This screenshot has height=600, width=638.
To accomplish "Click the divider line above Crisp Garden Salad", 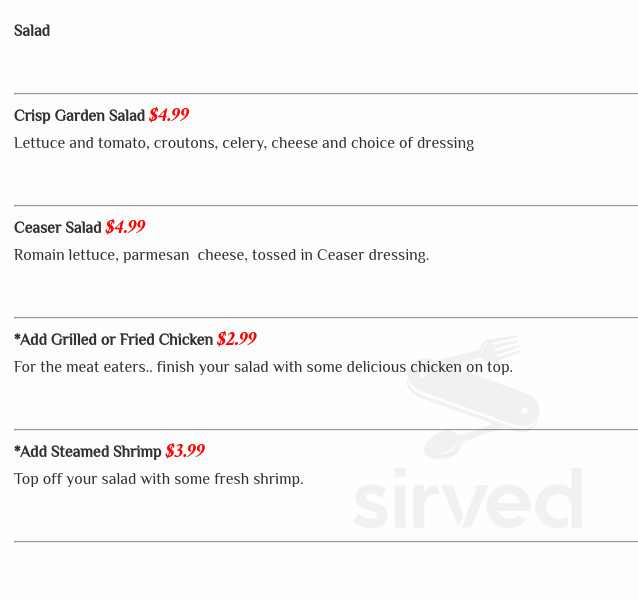I will 326,94.
